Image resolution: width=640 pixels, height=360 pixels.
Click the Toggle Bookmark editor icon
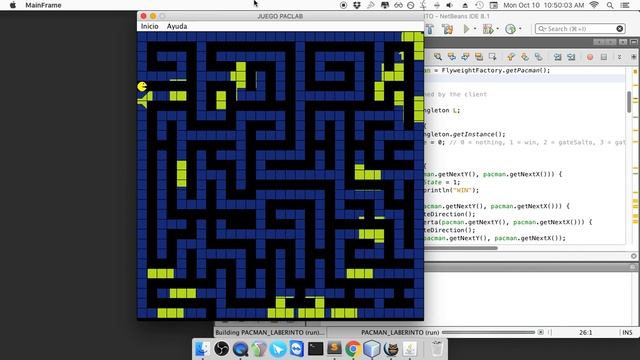(x=538, y=57)
